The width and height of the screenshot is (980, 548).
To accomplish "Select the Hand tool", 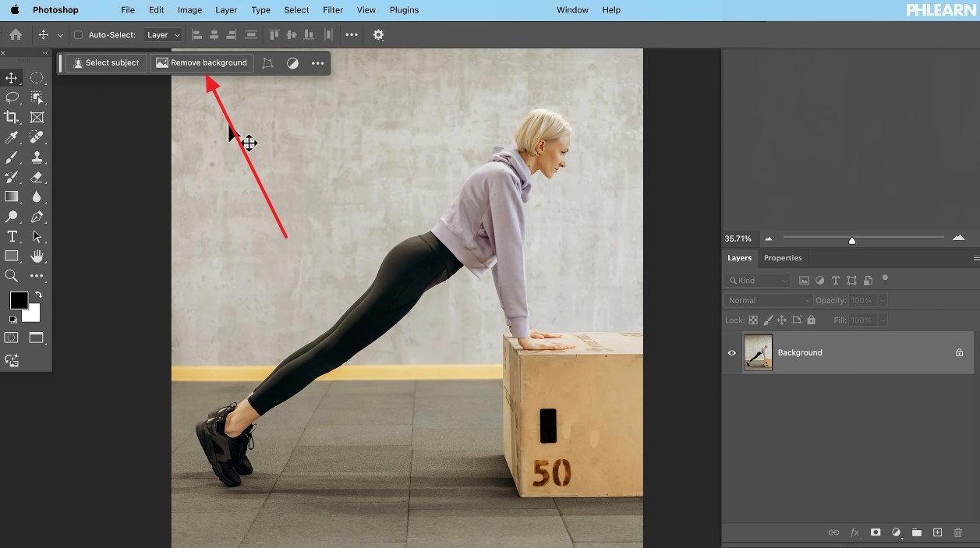I will tap(37, 256).
